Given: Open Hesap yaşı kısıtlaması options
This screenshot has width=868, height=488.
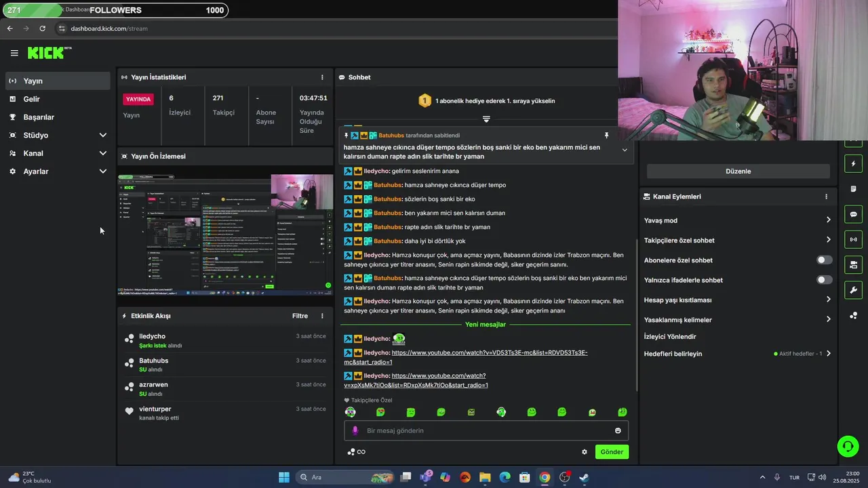Looking at the screenshot, I should tap(738, 300).
